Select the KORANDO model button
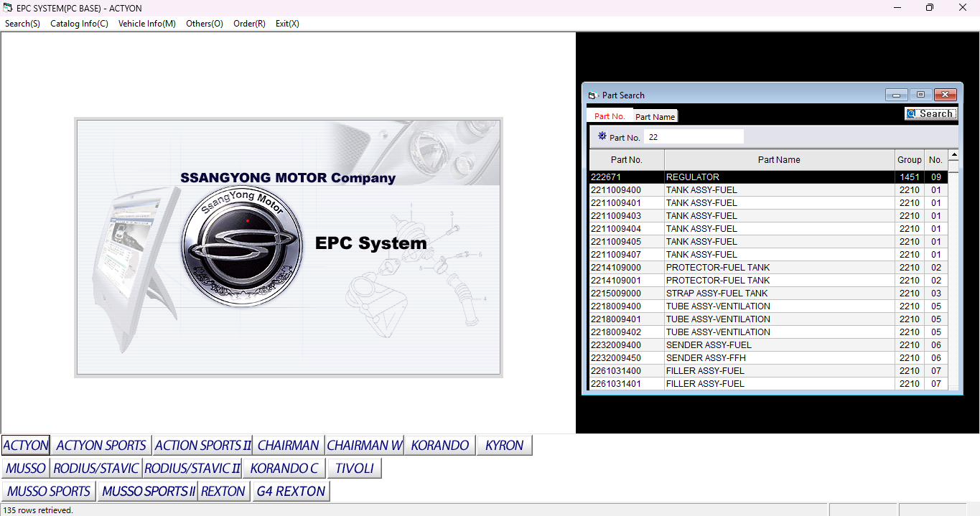 pyautogui.click(x=440, y=445)
